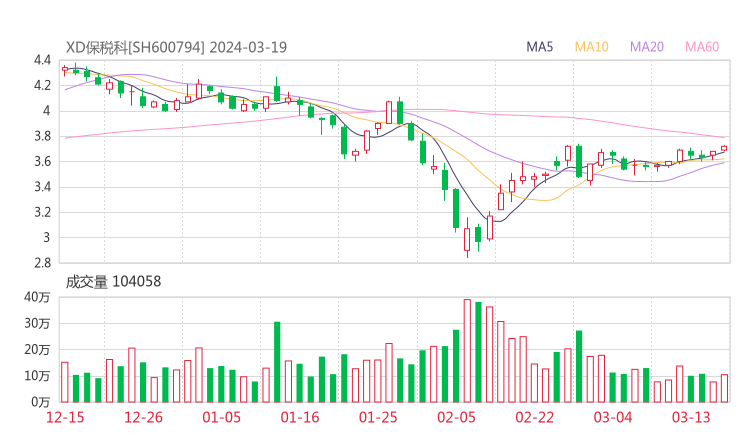Click the 20万 volume axis label
The height and width of the screenshot is (440, 740).
(37, 350)
